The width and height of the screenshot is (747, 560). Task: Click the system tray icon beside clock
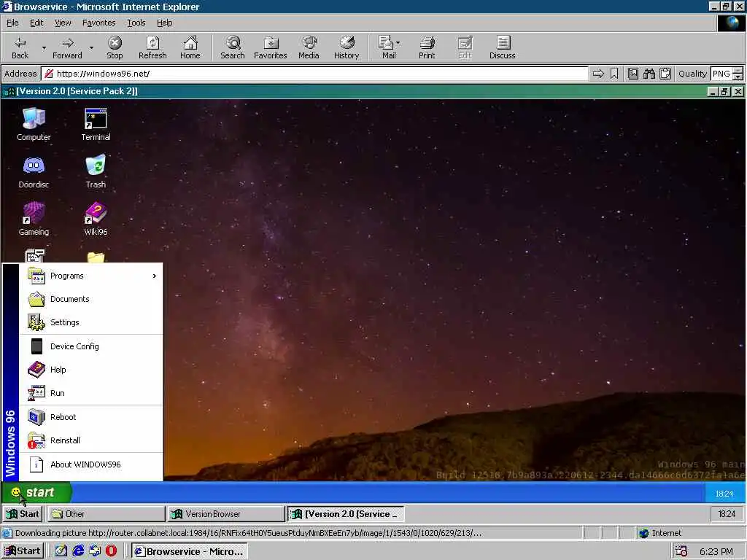coord(681,551)
